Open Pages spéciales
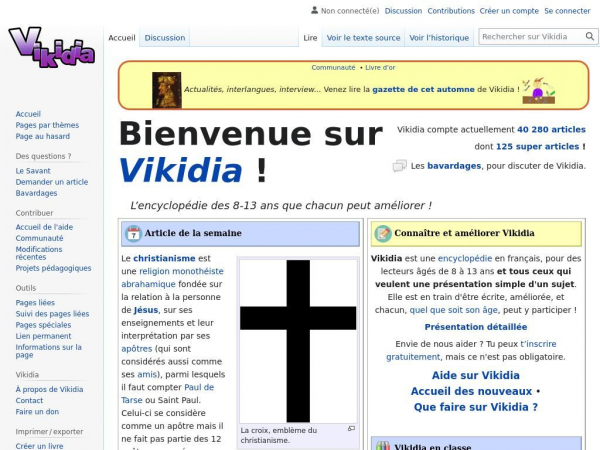Viewport: 600px width, 450px height. point(43,325)
